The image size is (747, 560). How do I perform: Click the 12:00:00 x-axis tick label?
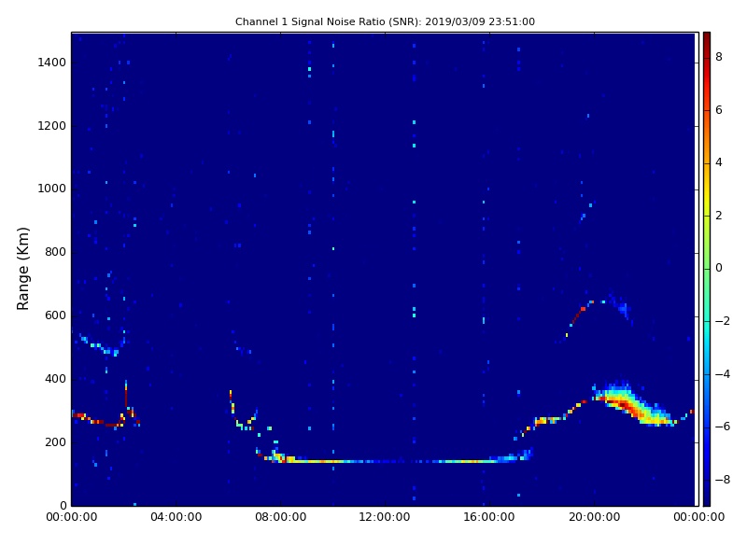click(x=385, y=517)
